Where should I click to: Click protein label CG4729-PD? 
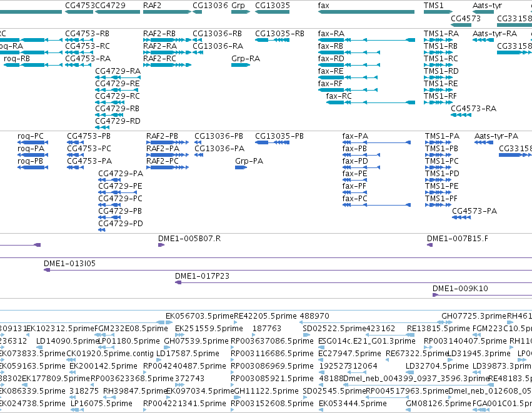pos(121,224)
